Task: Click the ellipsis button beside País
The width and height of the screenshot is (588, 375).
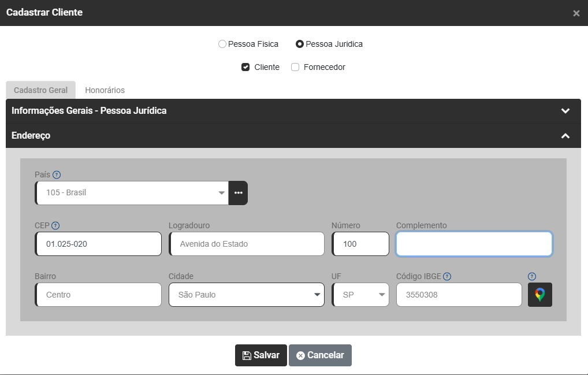Action: (x=238, y=193)
